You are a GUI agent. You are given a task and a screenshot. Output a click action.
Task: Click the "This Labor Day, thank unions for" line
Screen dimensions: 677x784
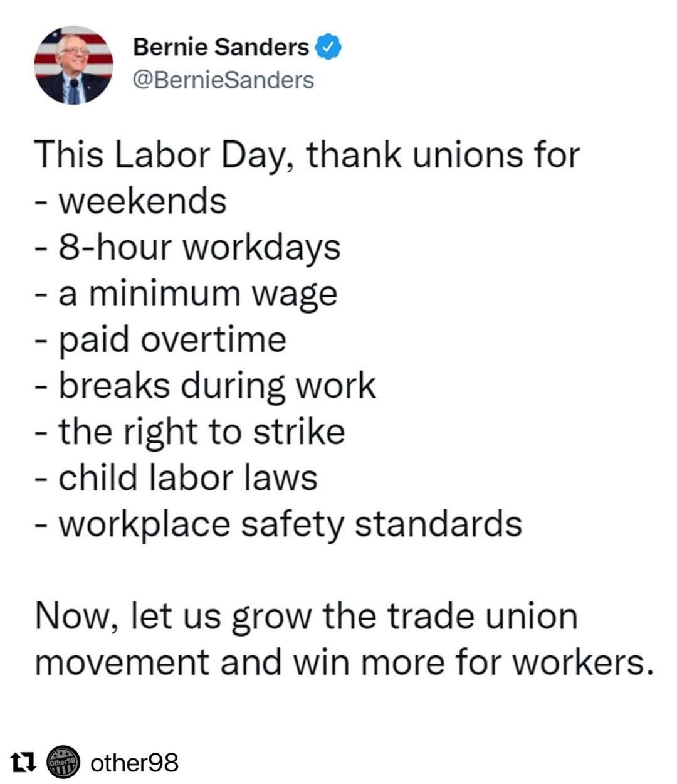pyautogui.click(x=307, y=155)
